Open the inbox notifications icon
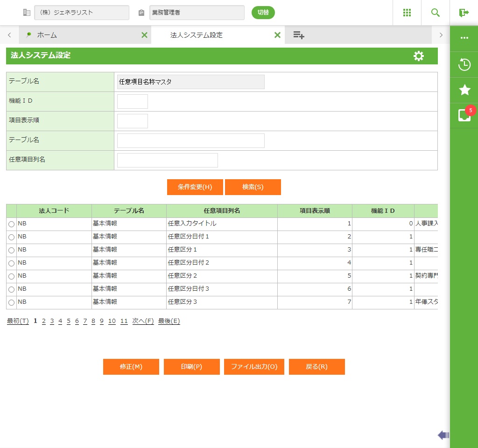Screen dimensions: 478x448 [x=464, y=115]
